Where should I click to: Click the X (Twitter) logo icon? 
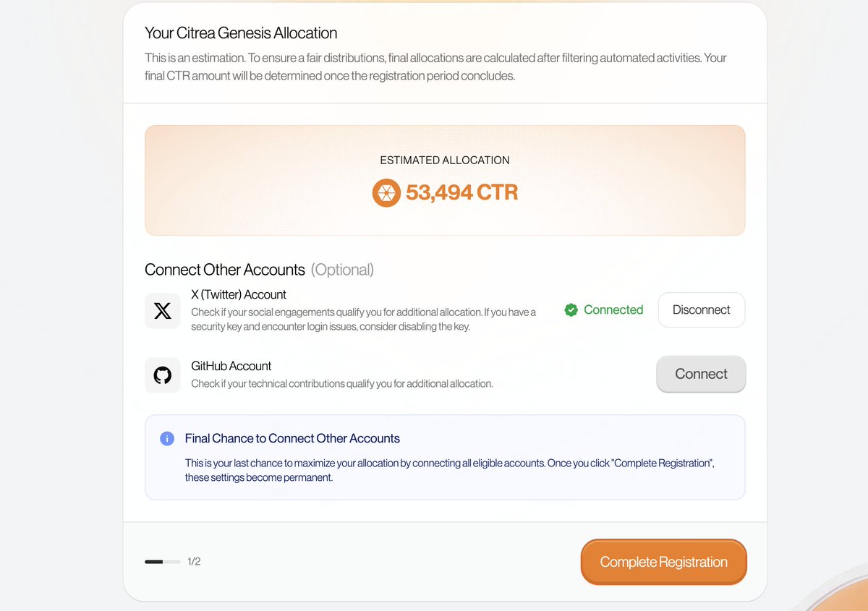(x=163, y=311)
